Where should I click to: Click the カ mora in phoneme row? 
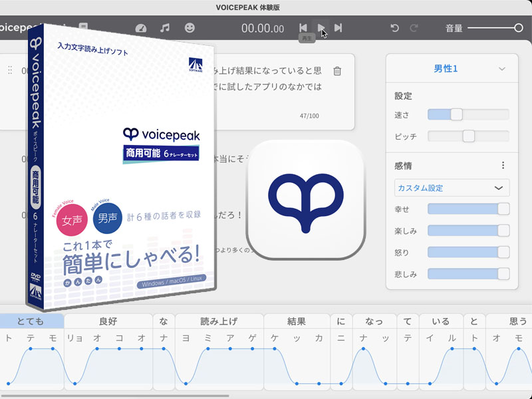coord(319,338)
